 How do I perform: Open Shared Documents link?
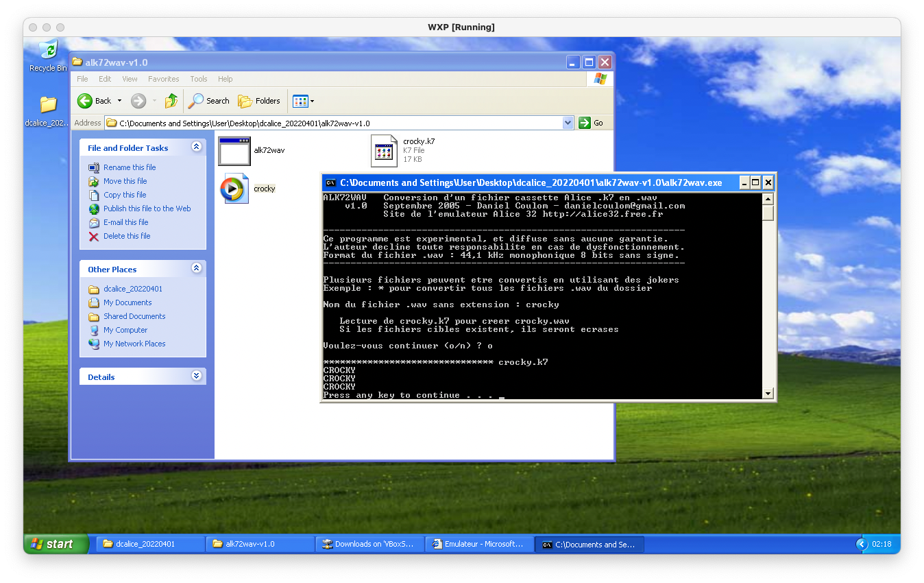click(134, 316)
